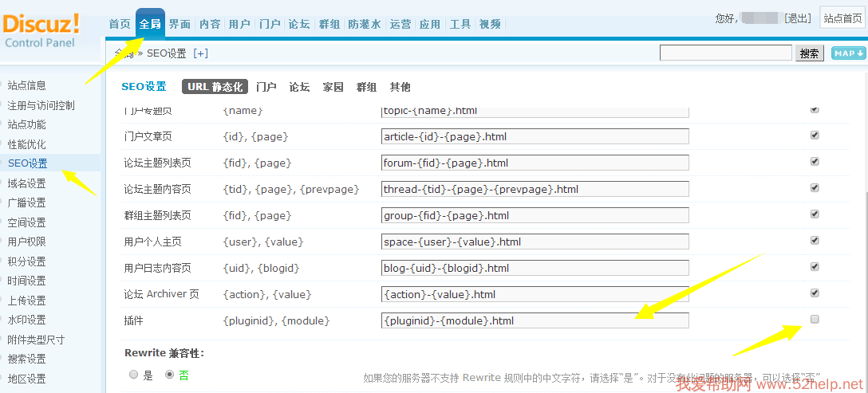Open 站点信息 in the sidebar

pyautogui.click(x=27, y=85)
